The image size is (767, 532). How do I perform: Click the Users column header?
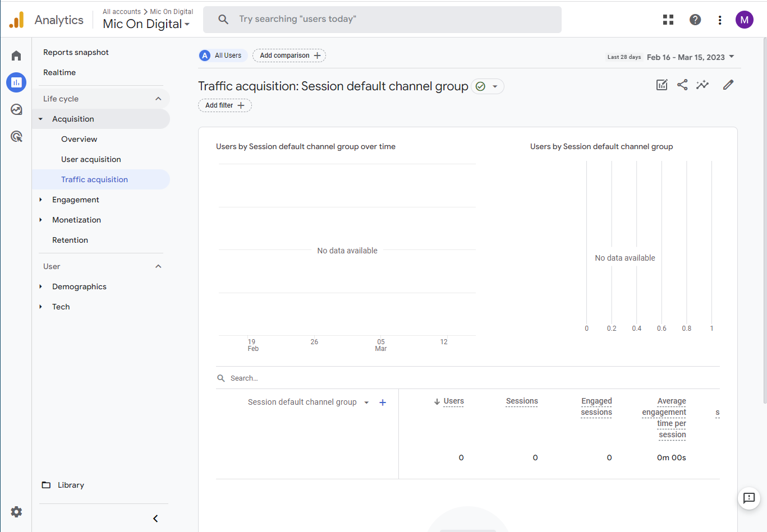453,401
